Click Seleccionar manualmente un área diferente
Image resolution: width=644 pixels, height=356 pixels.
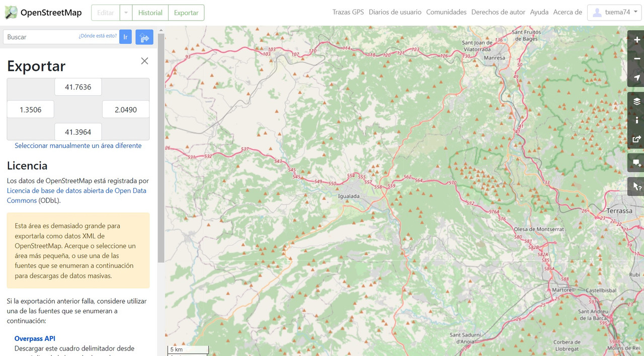click(x=78, y=146)
